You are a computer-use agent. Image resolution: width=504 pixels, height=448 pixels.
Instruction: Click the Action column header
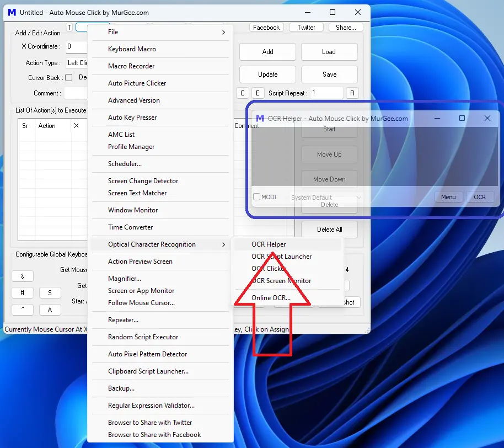pyautogui.click(x=53, y=126)
